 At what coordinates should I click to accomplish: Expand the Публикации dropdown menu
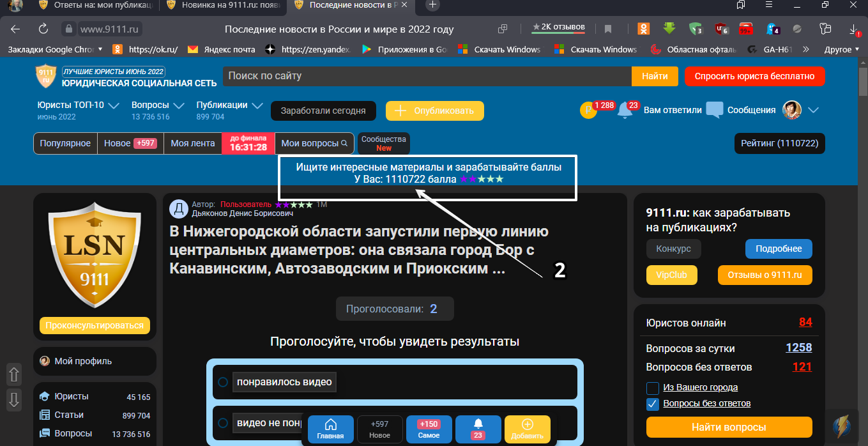point(257,105)
